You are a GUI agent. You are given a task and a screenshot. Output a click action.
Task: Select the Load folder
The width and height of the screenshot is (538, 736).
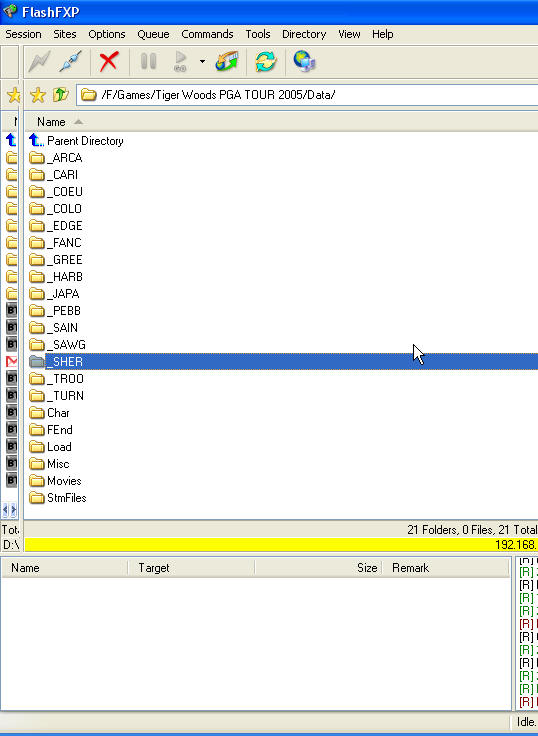[x=50, y=447]
